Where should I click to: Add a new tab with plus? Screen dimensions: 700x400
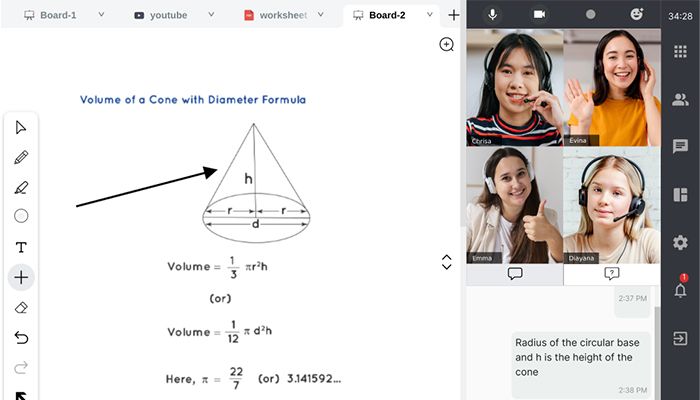point(454,15)
